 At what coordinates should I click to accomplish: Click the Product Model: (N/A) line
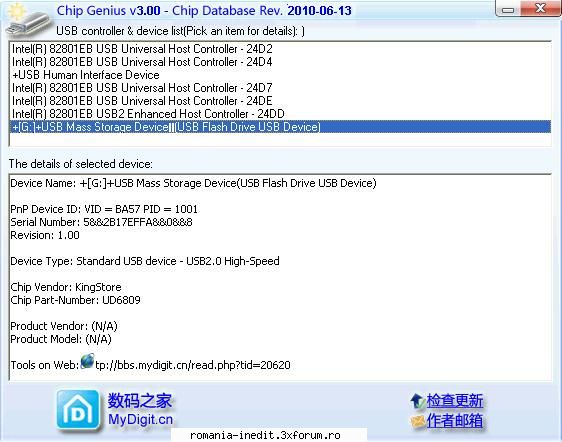(61, 339)
